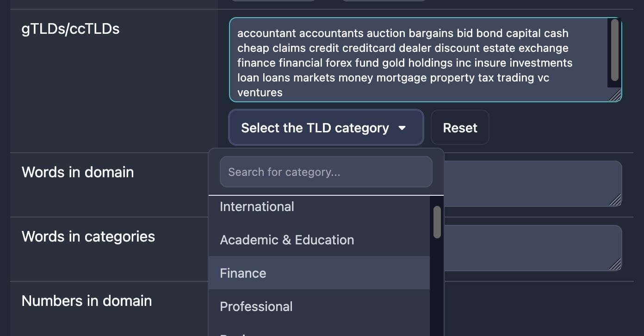
Task: Click the Numbers in domain label
Action: pos(87,301)
